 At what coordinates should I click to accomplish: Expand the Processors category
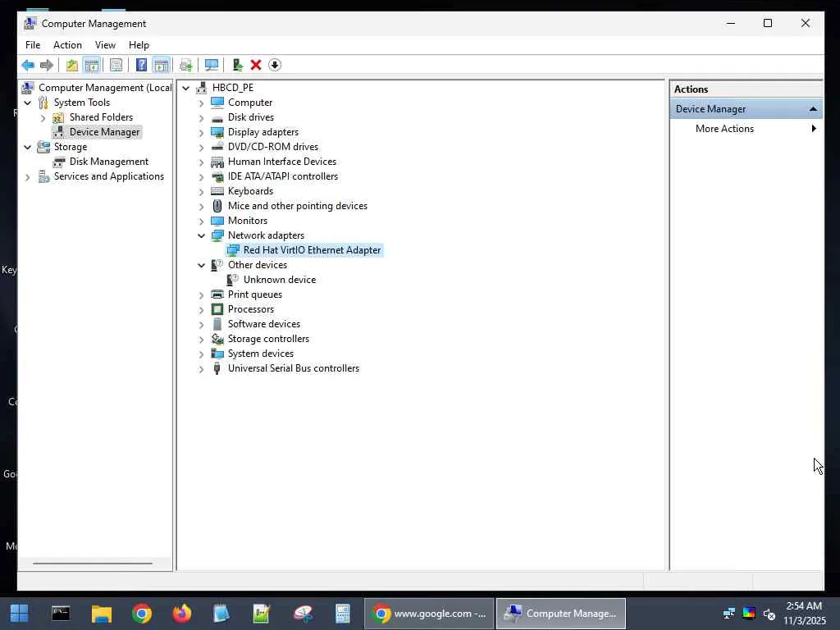coord(202,309)
